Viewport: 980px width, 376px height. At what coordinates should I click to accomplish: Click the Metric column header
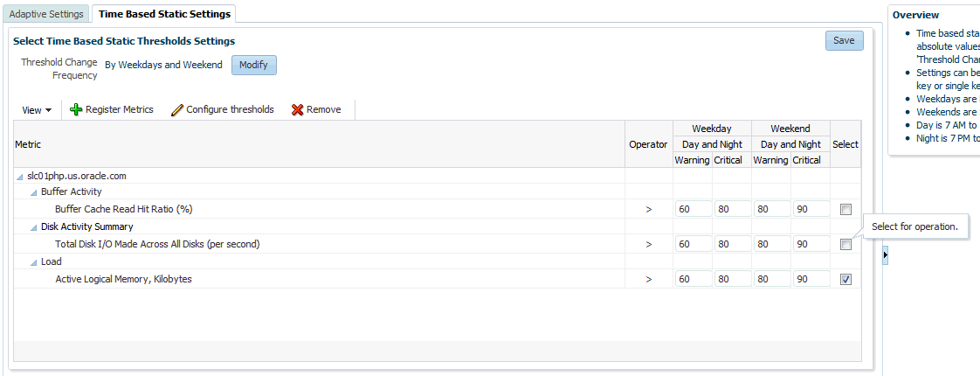click(28, 144)
